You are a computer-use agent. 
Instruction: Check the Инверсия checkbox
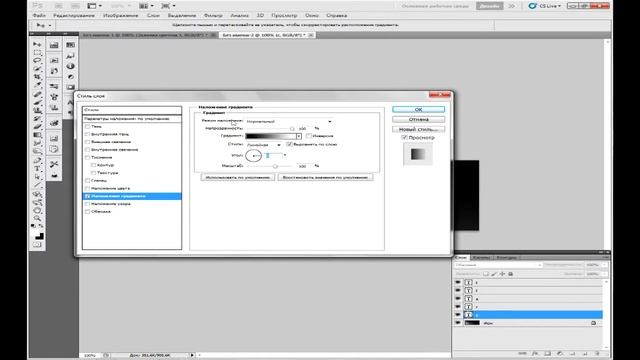pos(309,136)
